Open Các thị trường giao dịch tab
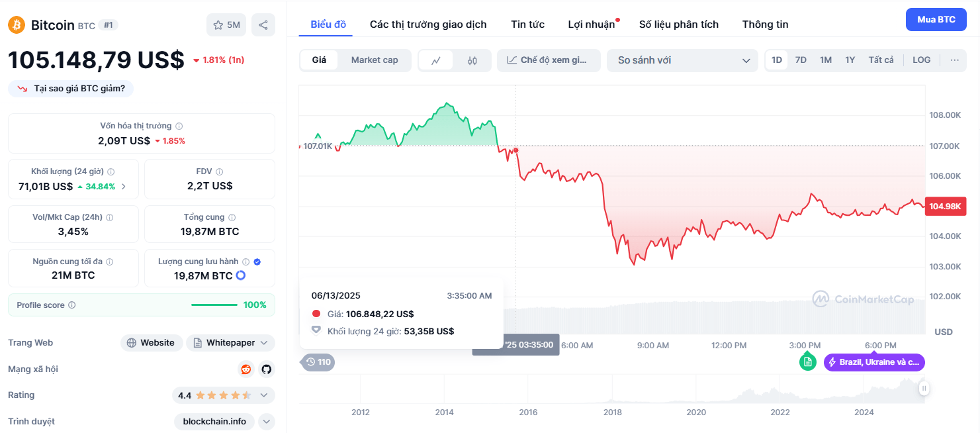The height and width of the screenshot is (433, 980). click(428, 24)
